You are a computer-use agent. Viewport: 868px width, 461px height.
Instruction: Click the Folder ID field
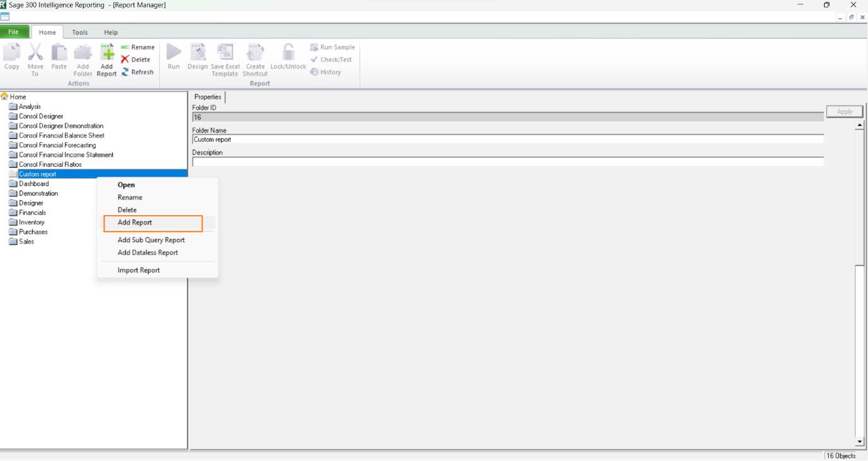tap(507, 117)
